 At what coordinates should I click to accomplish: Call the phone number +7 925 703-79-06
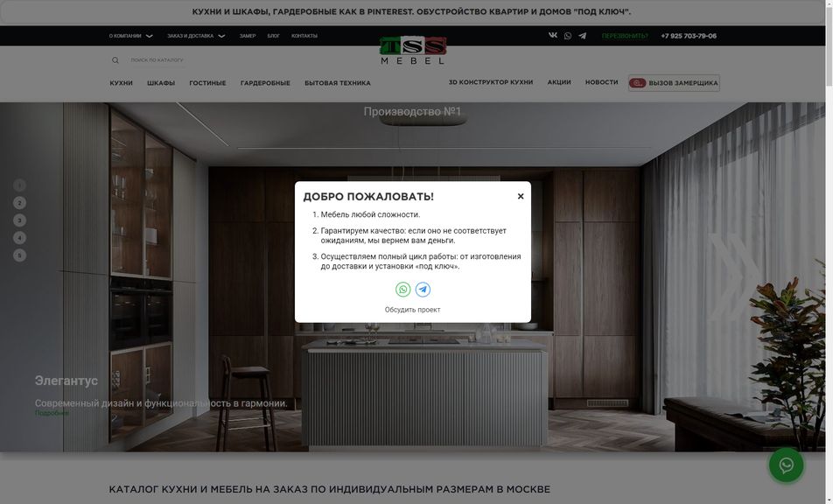pyautogui.click(x=689, y=36)
